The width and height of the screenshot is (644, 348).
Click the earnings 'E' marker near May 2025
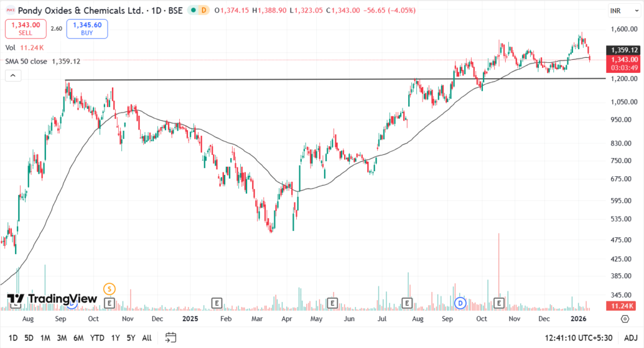[x=331, y=303]
